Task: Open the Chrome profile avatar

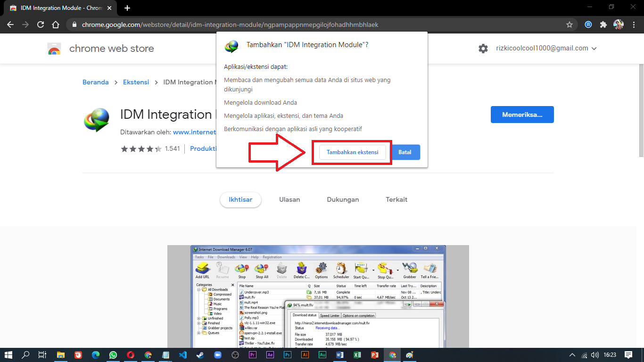Action: click(x=619, y=25)
